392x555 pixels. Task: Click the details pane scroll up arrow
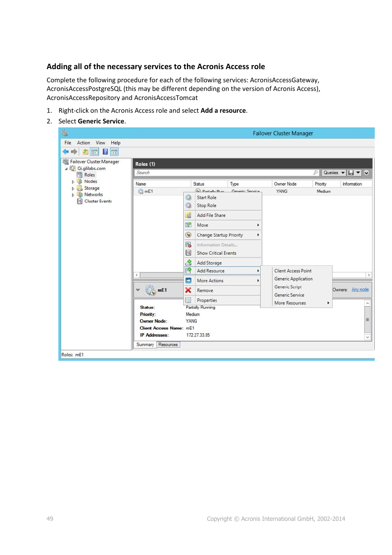coord(367,303)
